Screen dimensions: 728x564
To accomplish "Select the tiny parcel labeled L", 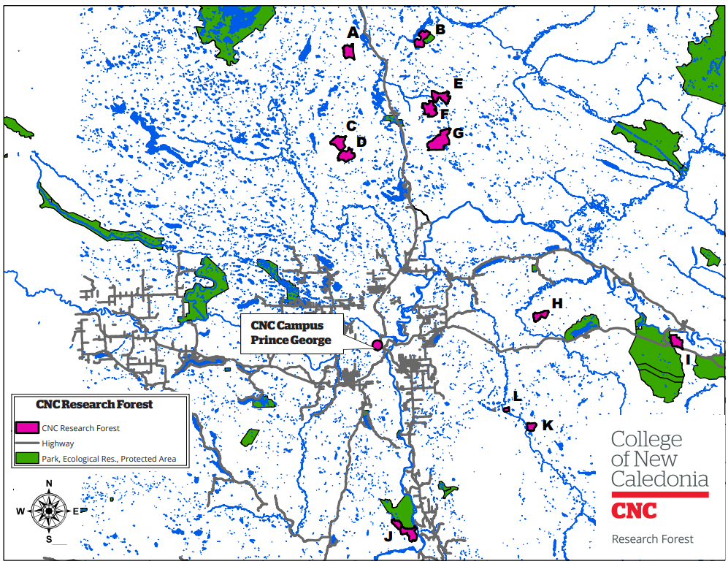I will click(x=505, y=409).
